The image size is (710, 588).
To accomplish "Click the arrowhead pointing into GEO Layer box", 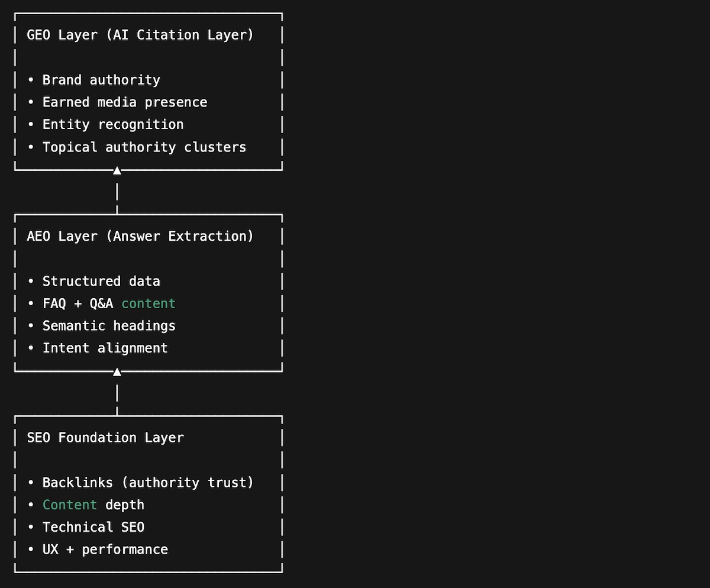I will [x=117, y=170].
